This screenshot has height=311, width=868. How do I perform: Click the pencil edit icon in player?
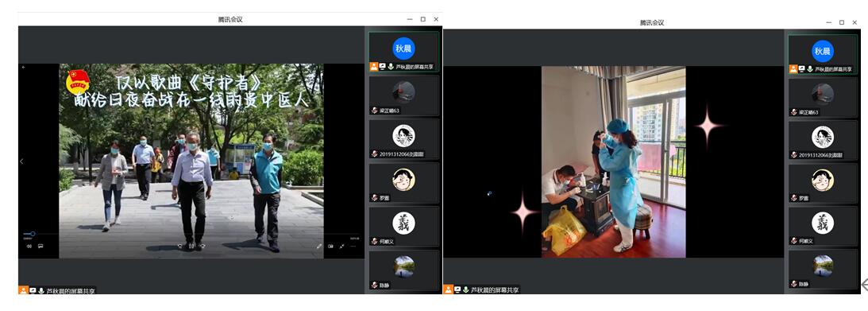coord(319,246)
